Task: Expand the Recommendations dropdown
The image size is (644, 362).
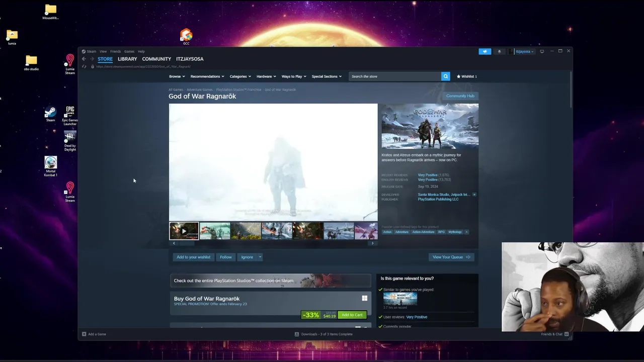Action: click(207, 76)
